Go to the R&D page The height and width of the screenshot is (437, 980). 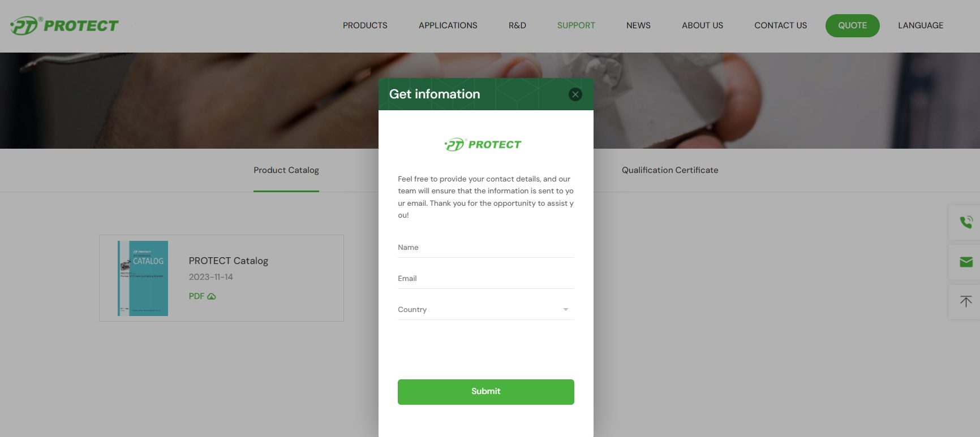[517, 25]
